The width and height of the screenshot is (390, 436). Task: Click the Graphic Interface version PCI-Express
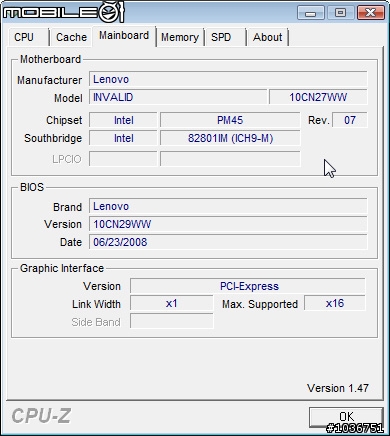point(248,286)
